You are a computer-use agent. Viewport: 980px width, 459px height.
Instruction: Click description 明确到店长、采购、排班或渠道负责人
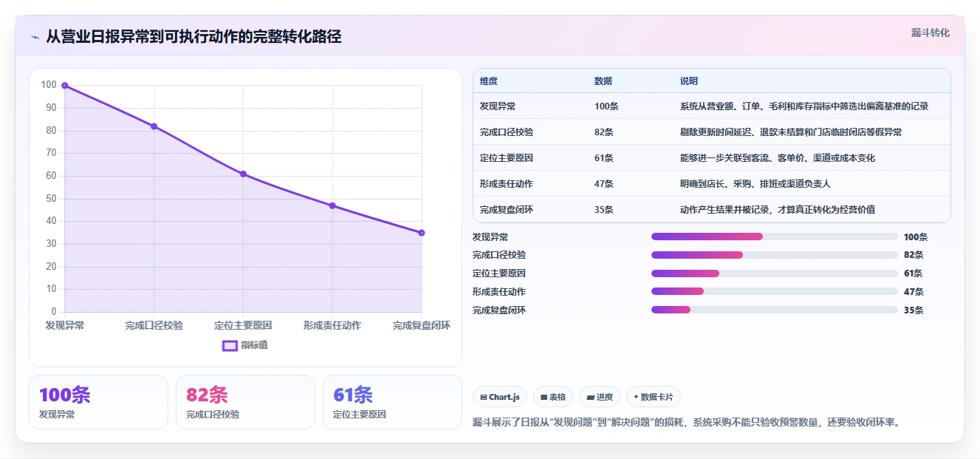[755, 184]
